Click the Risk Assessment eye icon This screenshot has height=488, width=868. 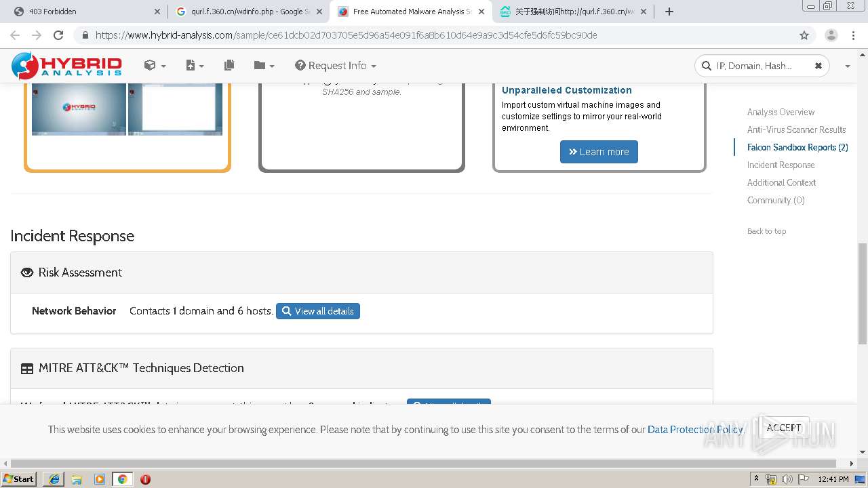click(27, 272)
